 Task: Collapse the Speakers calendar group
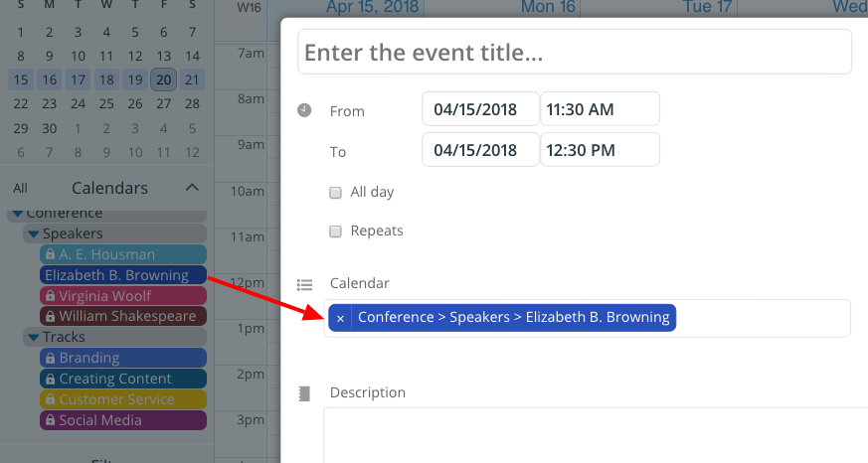coord(33,234)
